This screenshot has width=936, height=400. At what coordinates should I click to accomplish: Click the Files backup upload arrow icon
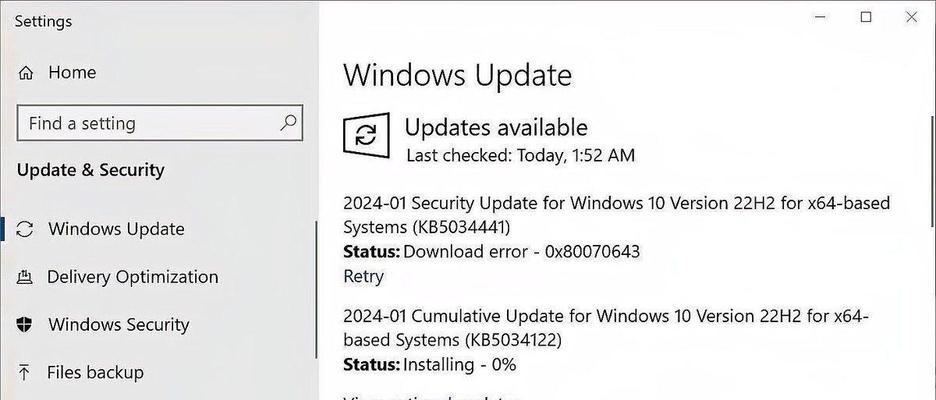[x=24, y=373]
